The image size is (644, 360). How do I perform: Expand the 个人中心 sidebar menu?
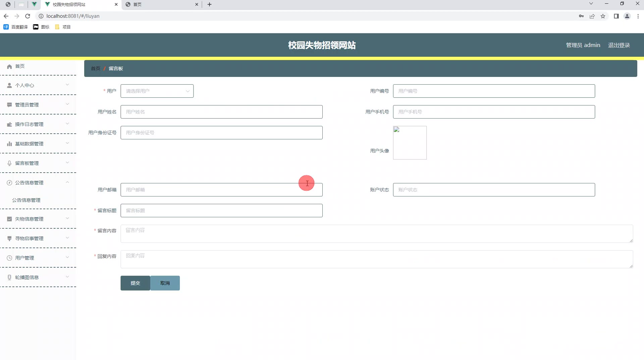click(67, 85)
